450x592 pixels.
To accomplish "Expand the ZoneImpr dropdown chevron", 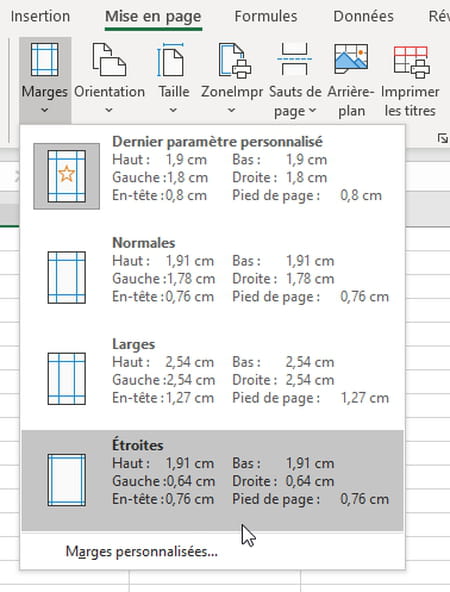I will point(231,110).
